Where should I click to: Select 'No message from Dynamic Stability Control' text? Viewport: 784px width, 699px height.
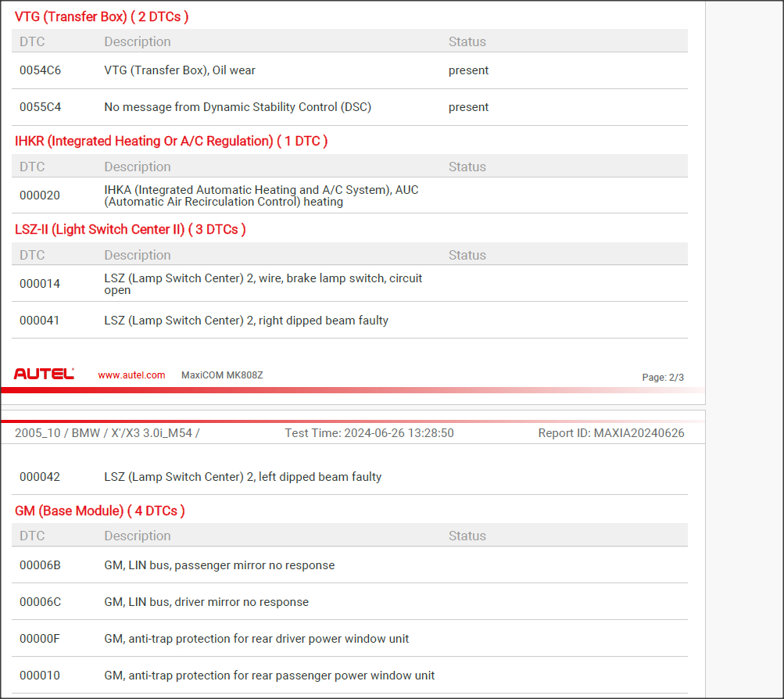[238, 107]
